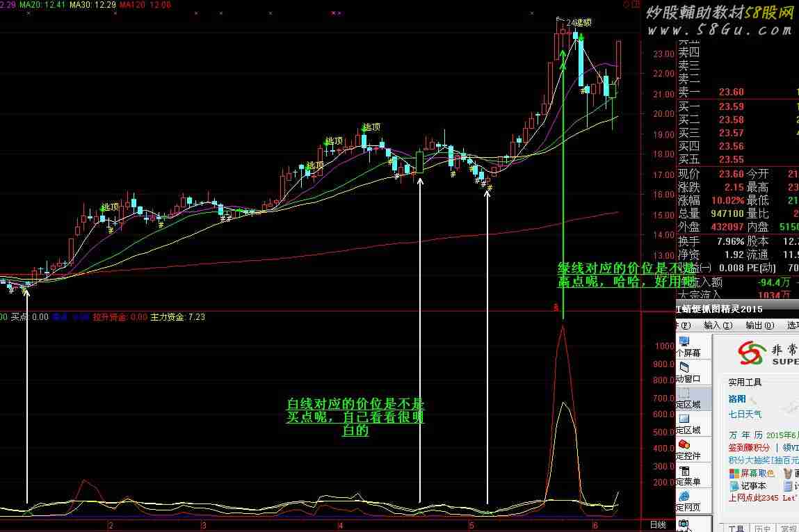The image size is (799, 532).
Task: Click the MA20: 12.41 moving average label
Action: 42,5
